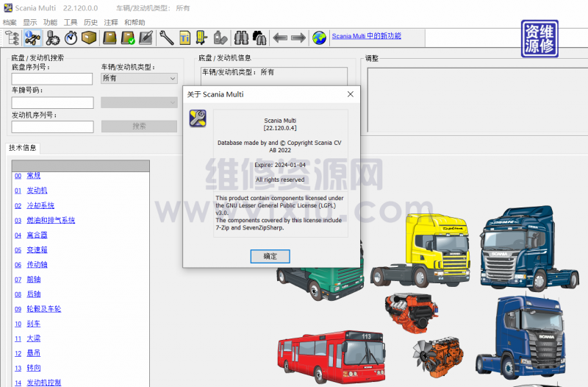
Task: Click the globe icon in toolbar
Action: coord(319,38)
